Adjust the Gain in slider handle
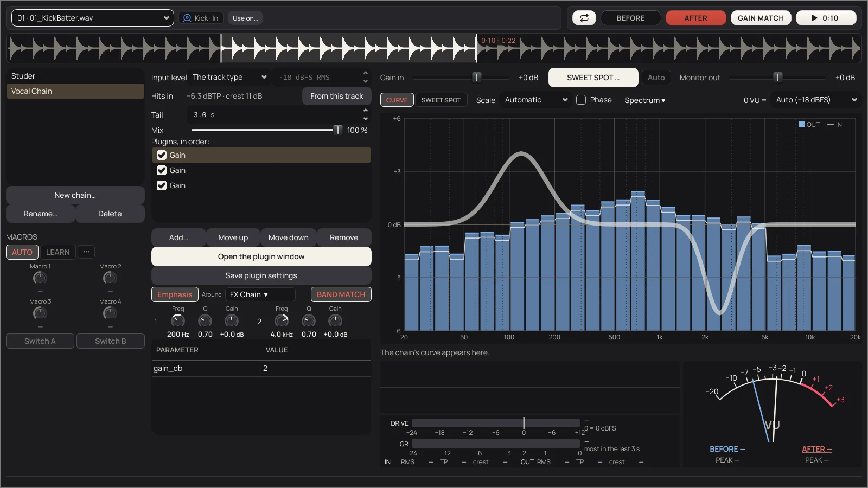 pos(477,78)
